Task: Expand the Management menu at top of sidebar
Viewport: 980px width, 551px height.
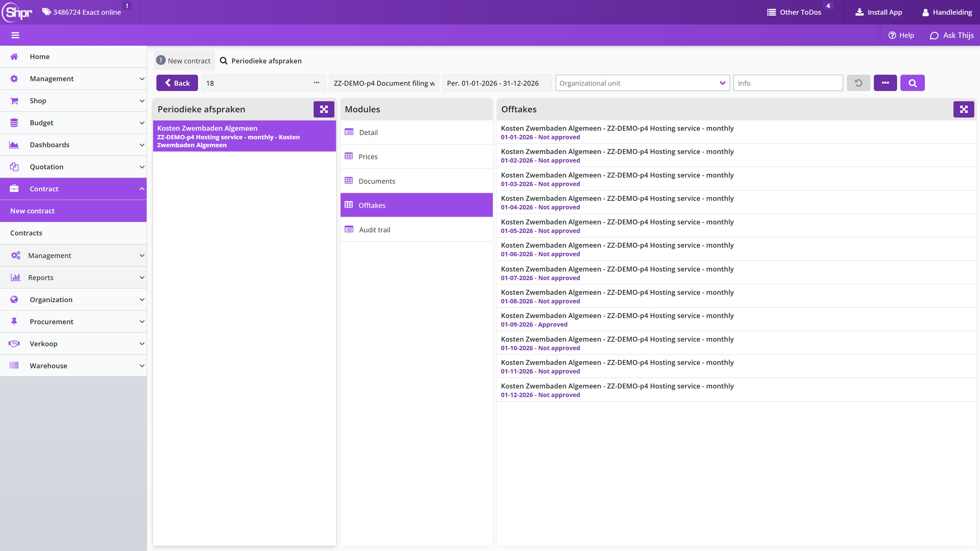Action: click(x=73, y=79)
